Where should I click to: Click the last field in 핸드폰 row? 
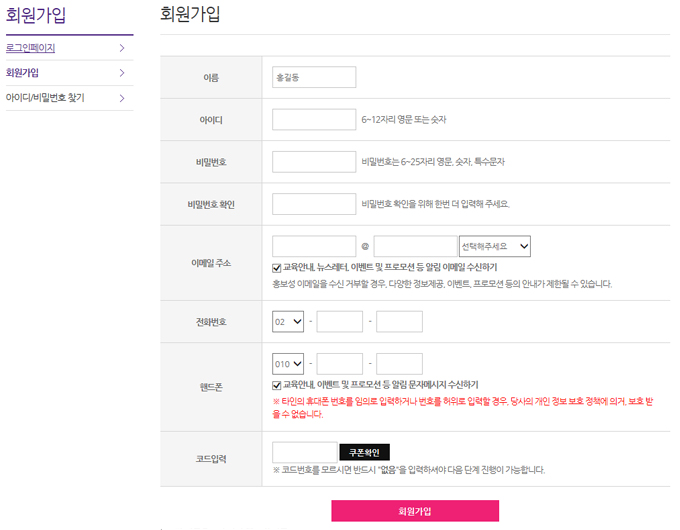[399, 365]
